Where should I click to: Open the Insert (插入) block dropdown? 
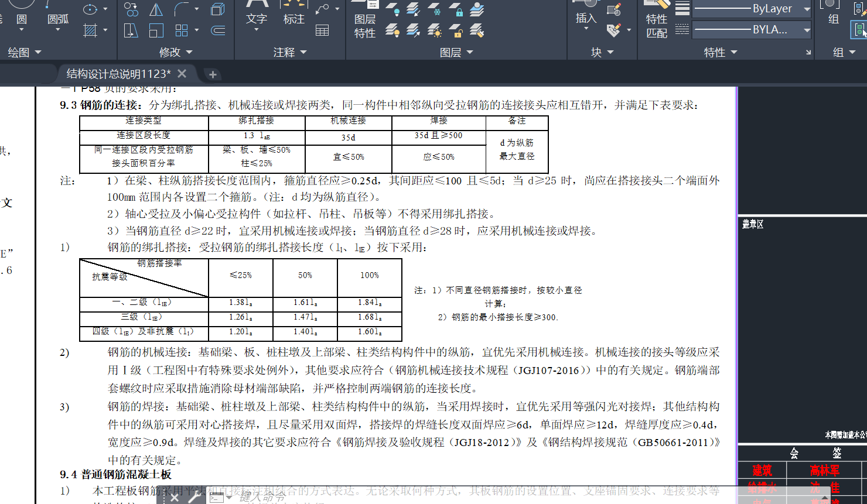point(586,29)
